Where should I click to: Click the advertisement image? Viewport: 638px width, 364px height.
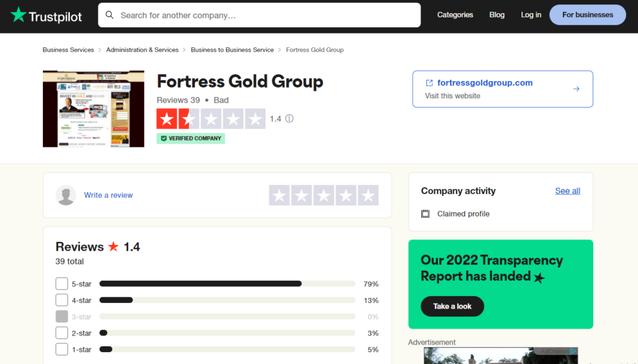pos(500,355)
